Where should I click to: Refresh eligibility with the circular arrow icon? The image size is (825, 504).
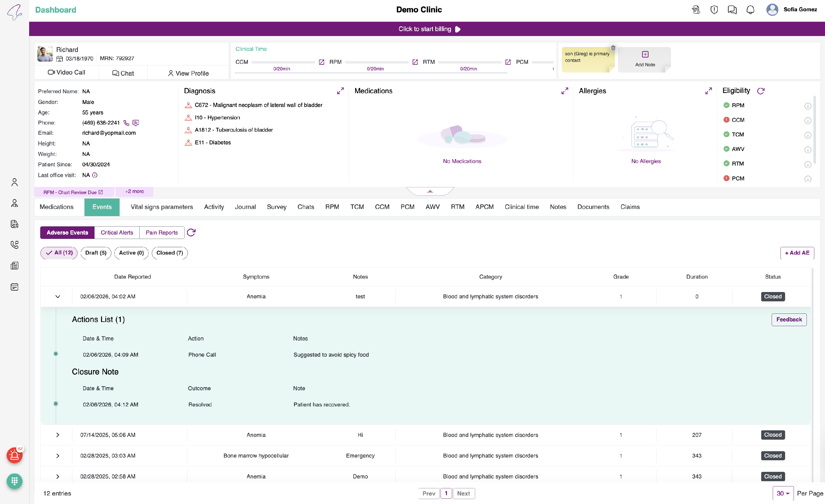pyautogui.click(x=761, y=91)
